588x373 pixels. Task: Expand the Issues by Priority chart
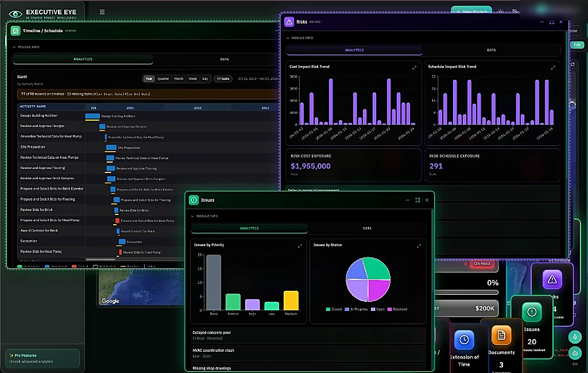[x=300, y=246]
